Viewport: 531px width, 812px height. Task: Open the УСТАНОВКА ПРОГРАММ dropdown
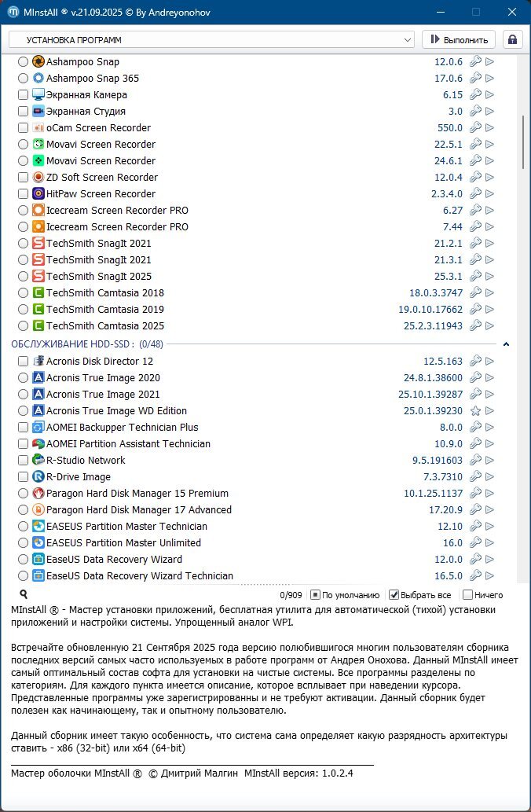tap(211, 39)
